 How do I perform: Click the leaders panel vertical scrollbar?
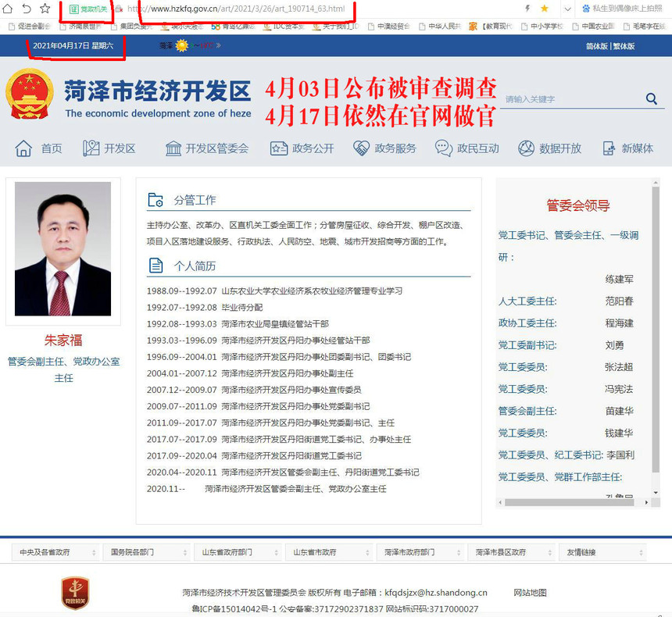click(656, 330)
